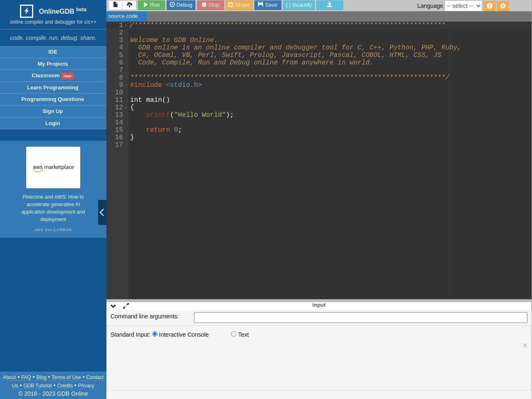Open the AWS marketplace ad thumbnail
This screenshot has width=532, height=399.
(x=53, y=167)
